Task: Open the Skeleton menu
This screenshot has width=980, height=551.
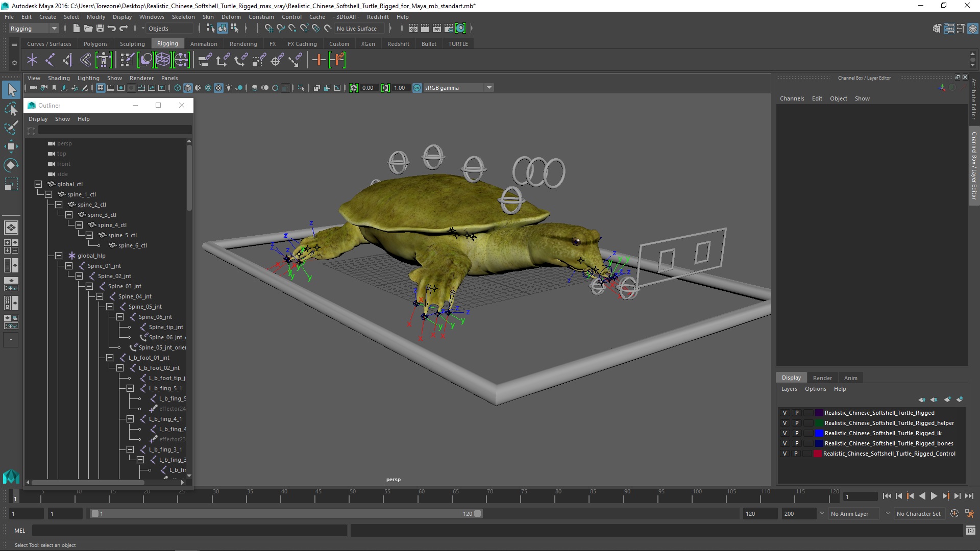Action: [x=183, y=17]
